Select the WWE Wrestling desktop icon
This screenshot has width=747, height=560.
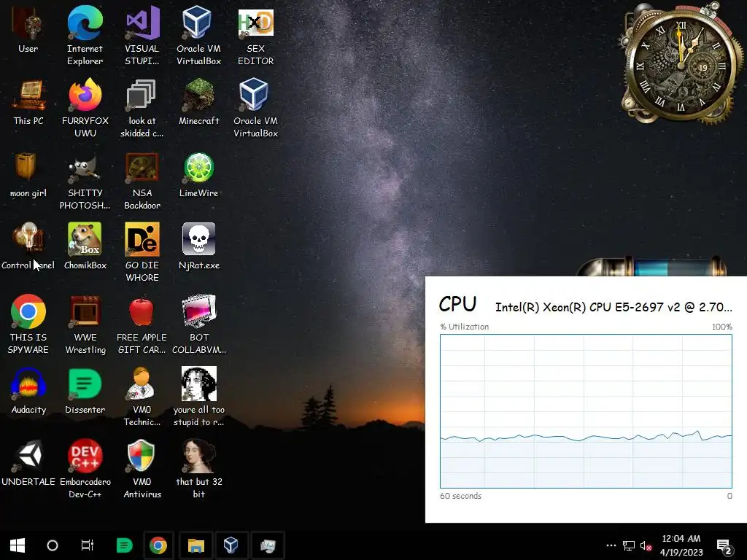[x=85, y=324]
